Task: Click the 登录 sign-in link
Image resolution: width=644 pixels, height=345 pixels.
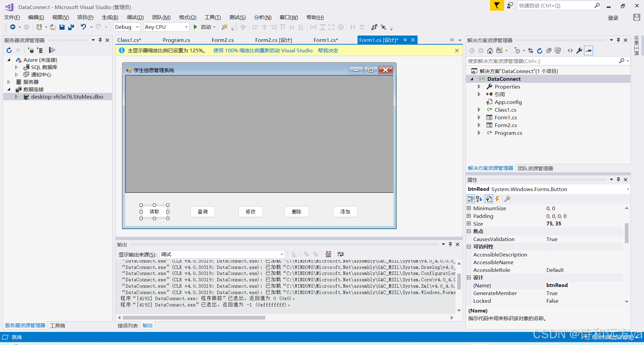Action: (613, 18)
